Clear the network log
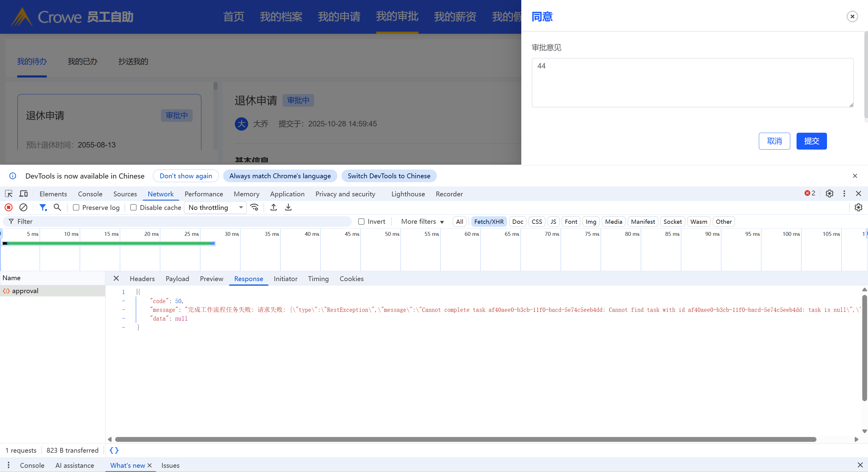The height and width of the screenshot is (472, 868). coord(23,207)
